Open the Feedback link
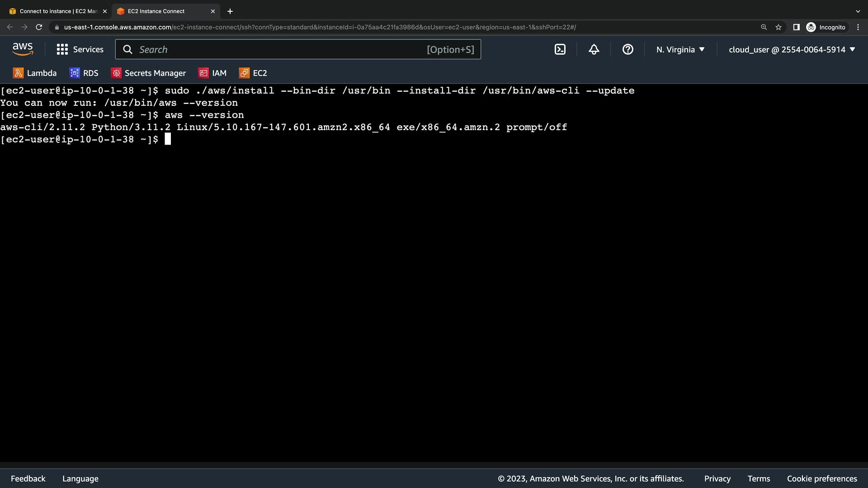868x488 pixels. (x=28, y=479)
